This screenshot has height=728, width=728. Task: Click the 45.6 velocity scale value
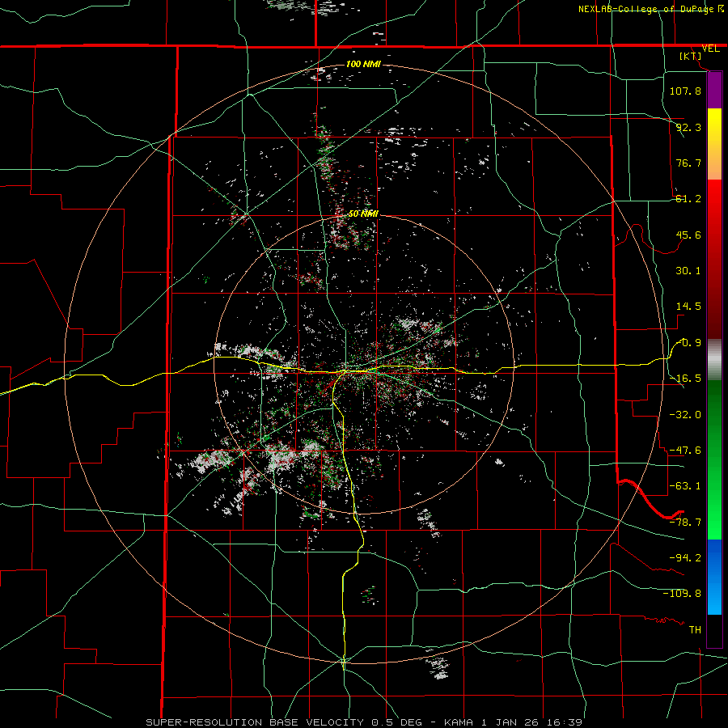pyautogui.click(x=688, y=235)
